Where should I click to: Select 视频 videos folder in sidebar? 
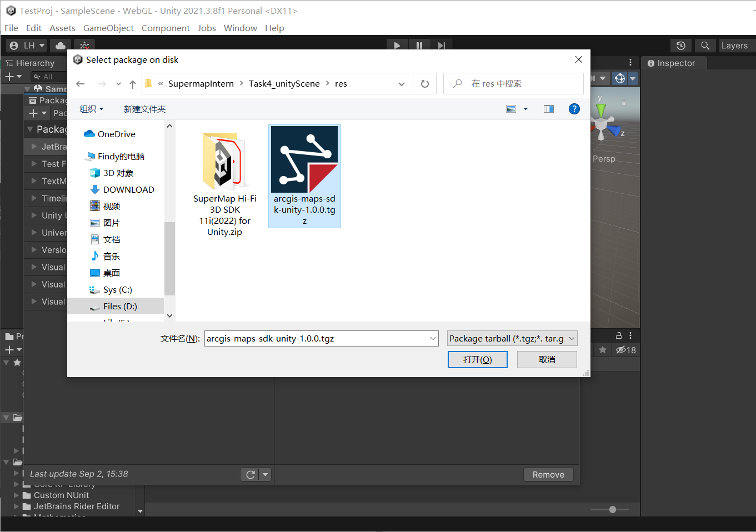(106, 206)
